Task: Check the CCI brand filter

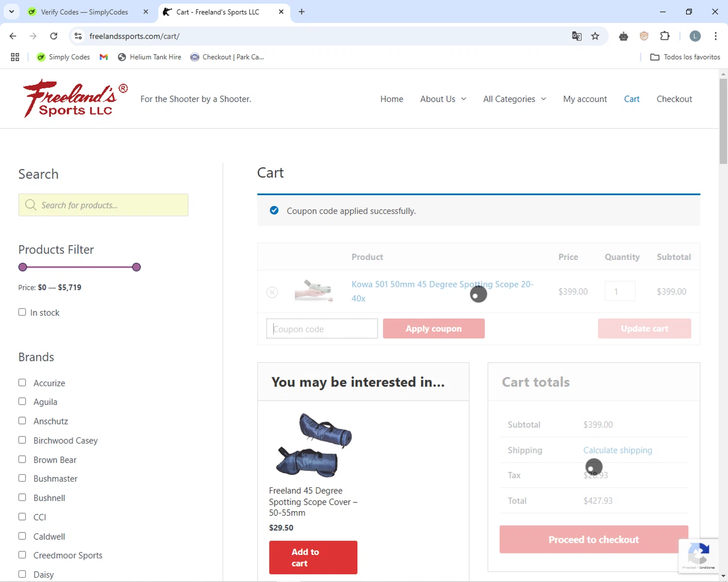Action: click(22, 517)
